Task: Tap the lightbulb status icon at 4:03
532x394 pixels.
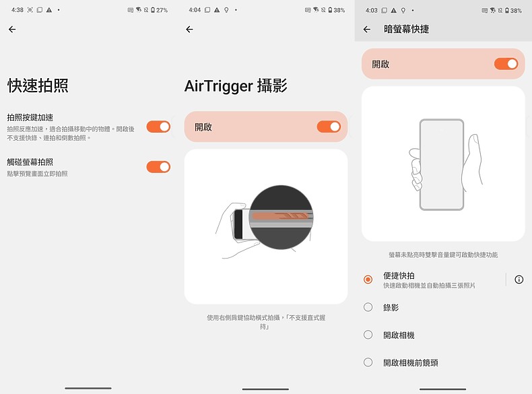Action: pos(403,11)
